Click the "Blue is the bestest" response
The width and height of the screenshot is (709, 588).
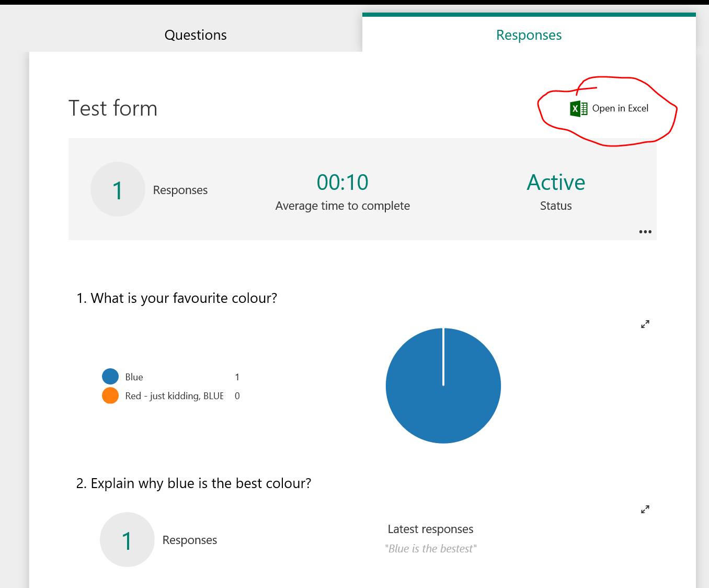pos(431,549)
